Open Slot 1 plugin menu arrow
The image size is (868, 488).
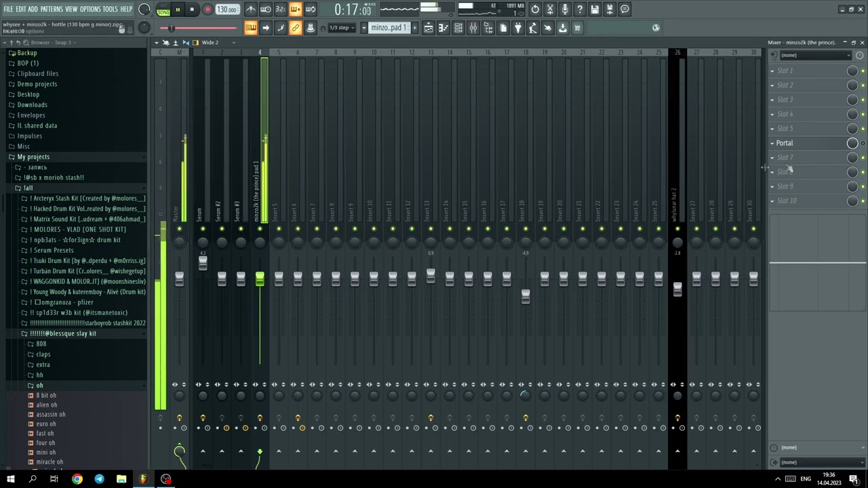772,71
